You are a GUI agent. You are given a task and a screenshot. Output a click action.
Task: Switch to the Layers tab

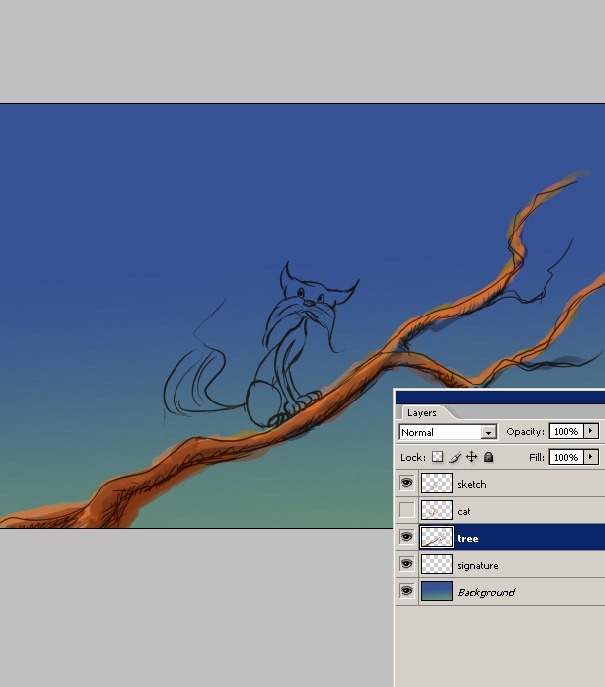point(421,412)
